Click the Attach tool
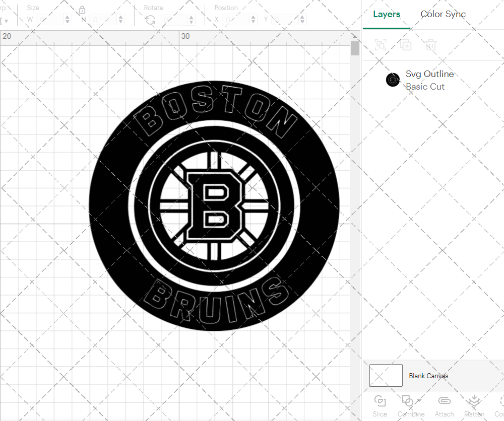This screenshot has width=504, height=421. click(x=444, y=406)
